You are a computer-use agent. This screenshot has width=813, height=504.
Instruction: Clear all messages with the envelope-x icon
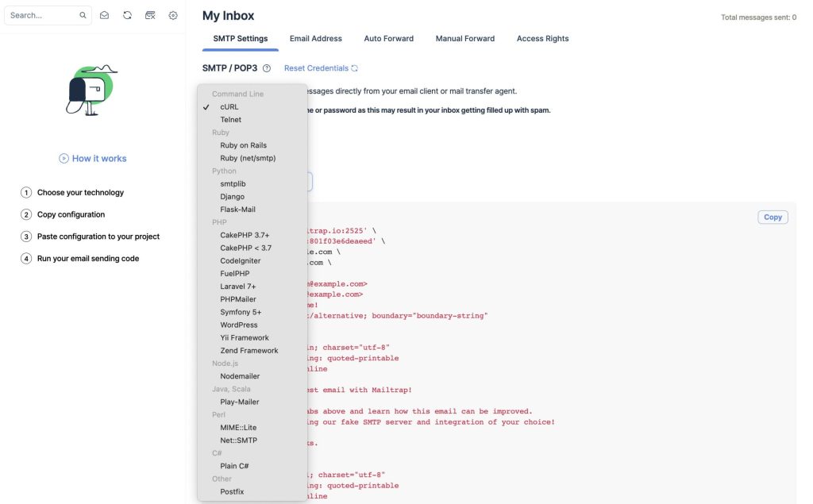pyautogui.click(x=150, y=15)
